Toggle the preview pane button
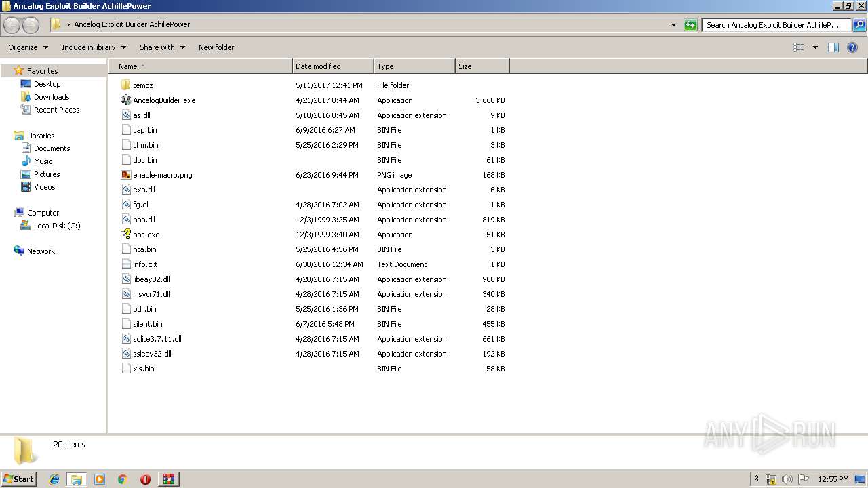 pyautogui.click(x=833, y=47)
